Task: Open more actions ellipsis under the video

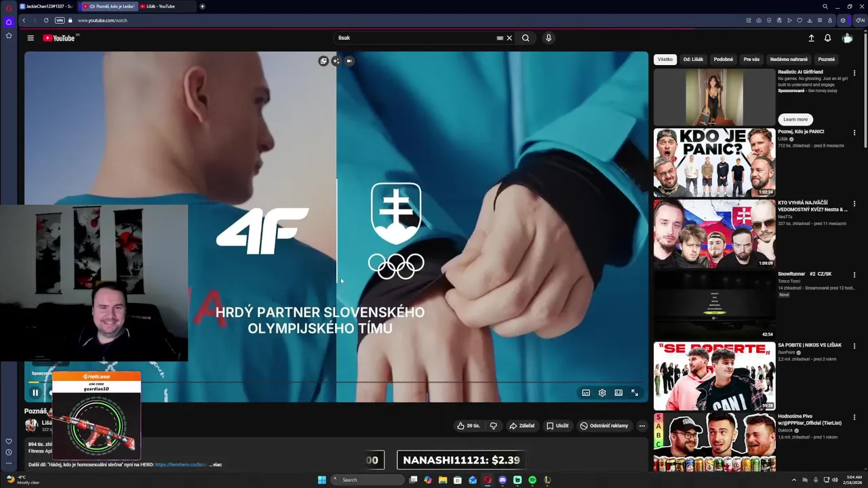Action: (642, 426)
